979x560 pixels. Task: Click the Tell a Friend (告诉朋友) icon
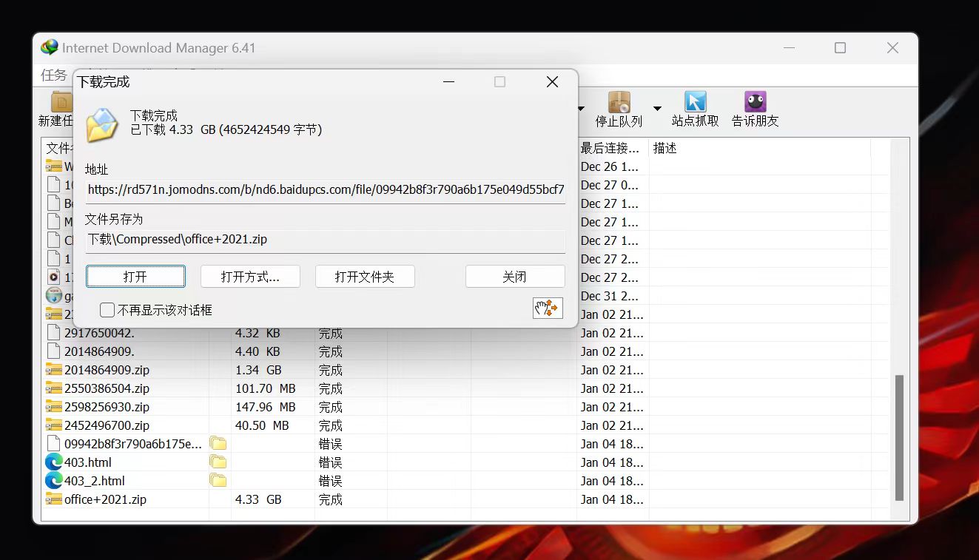coord(755,102)
